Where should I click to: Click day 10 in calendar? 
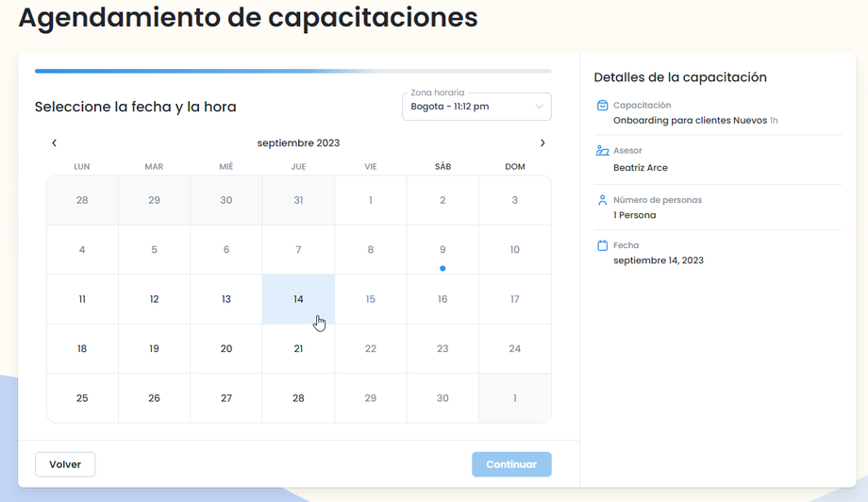(x=515, y=250)
